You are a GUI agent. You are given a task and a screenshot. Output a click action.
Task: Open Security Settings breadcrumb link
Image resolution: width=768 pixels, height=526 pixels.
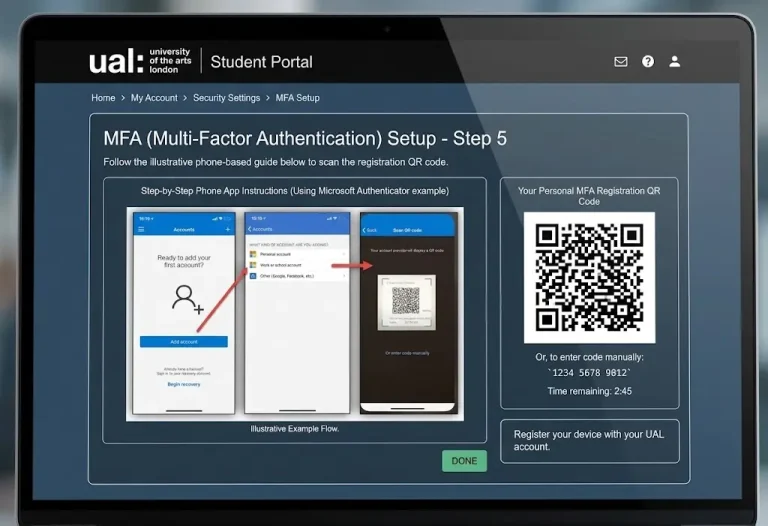(x=226, y=98)
